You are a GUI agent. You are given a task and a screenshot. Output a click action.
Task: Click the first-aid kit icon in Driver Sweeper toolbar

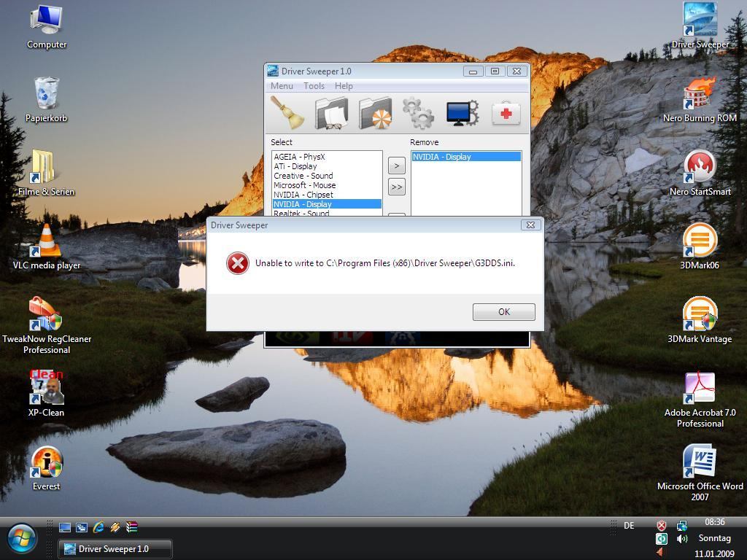click(x=506, y=113)
